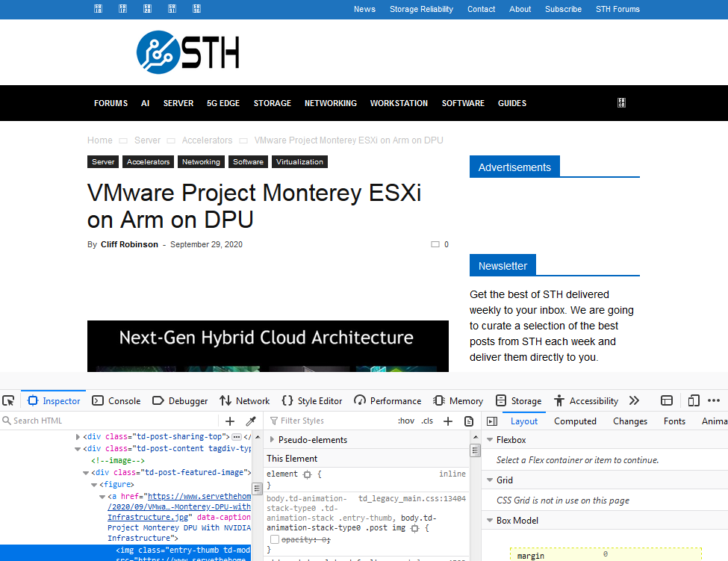The image size is (728, 561).
Task: Click the Style Editor braces icon
Action: point(287,401)
